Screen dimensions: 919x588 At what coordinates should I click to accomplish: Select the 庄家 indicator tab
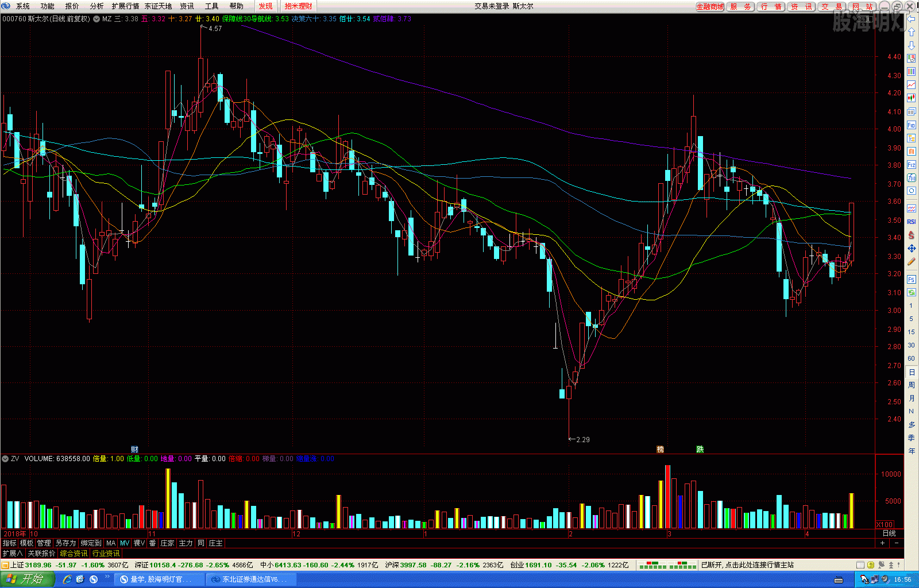pos(167,543)
